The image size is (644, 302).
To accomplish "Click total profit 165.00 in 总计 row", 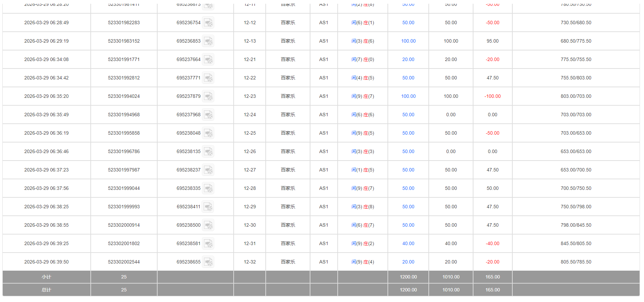I will [x=493, y=290].
